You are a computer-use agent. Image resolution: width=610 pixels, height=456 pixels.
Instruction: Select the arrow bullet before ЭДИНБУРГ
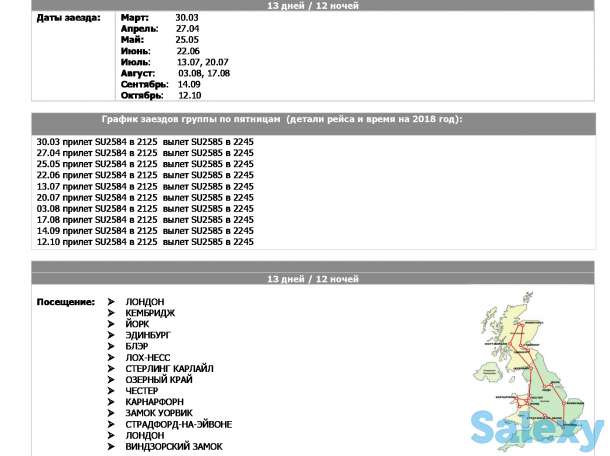coord(111,335)
